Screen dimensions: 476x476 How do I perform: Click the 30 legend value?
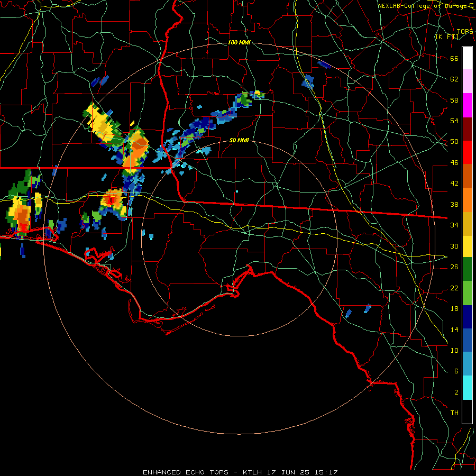pyautogui.click(x=454, y=246)
